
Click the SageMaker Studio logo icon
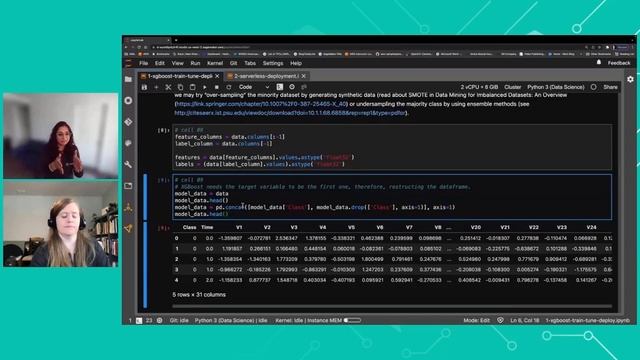point(129,63)
